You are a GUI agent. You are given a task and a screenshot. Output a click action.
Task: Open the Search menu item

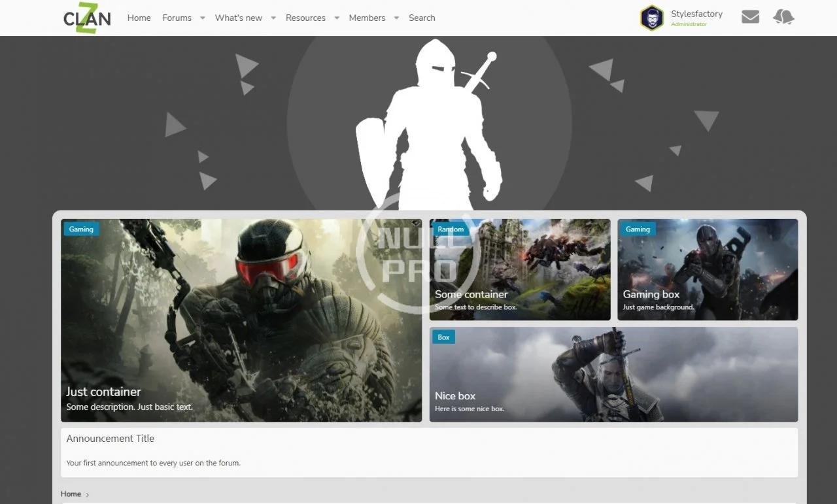(422, 18)
